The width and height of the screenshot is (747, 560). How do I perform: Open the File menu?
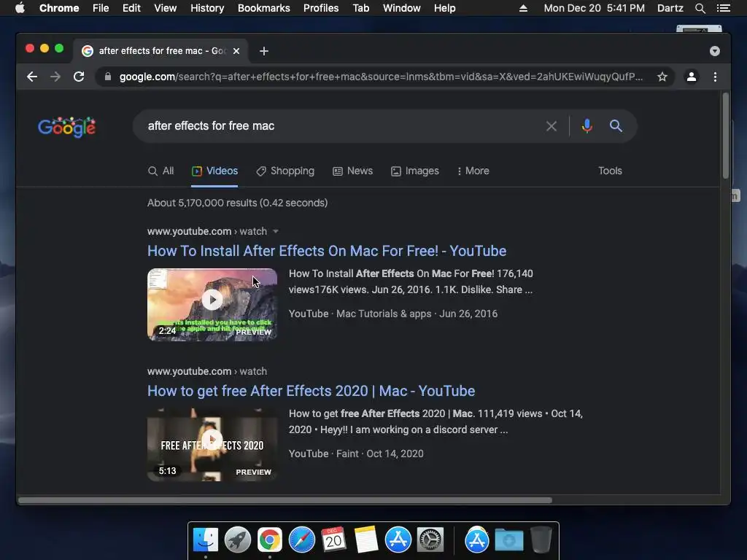pyautogui.click(x=101, y=8)
